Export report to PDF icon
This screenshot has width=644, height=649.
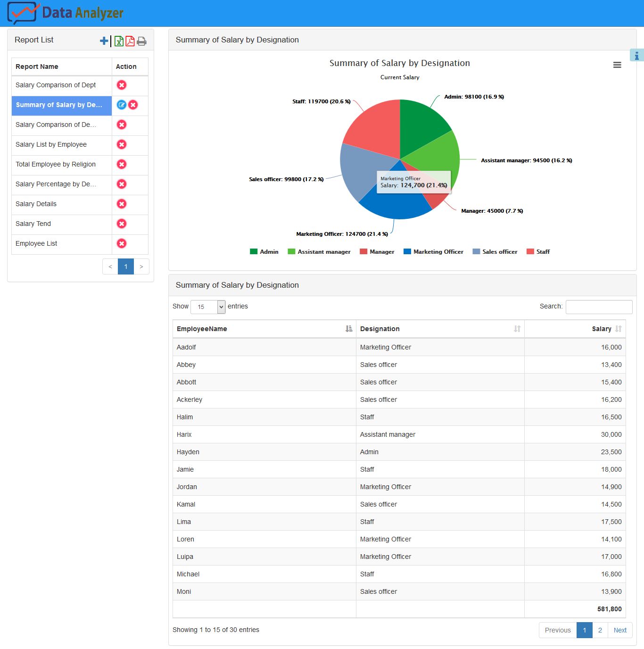coord(130,41)
